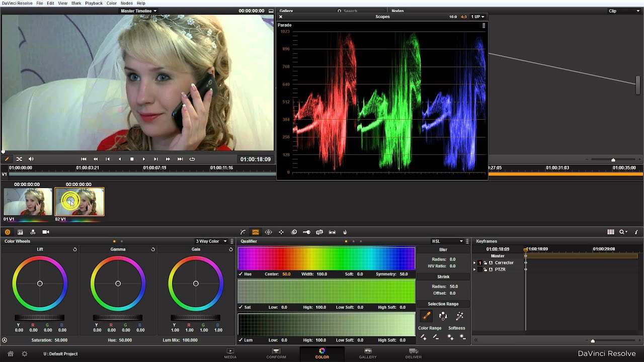The image size is (644, 362).
Task: Select the Qualifier palette icon
Action: click(256, 232)
